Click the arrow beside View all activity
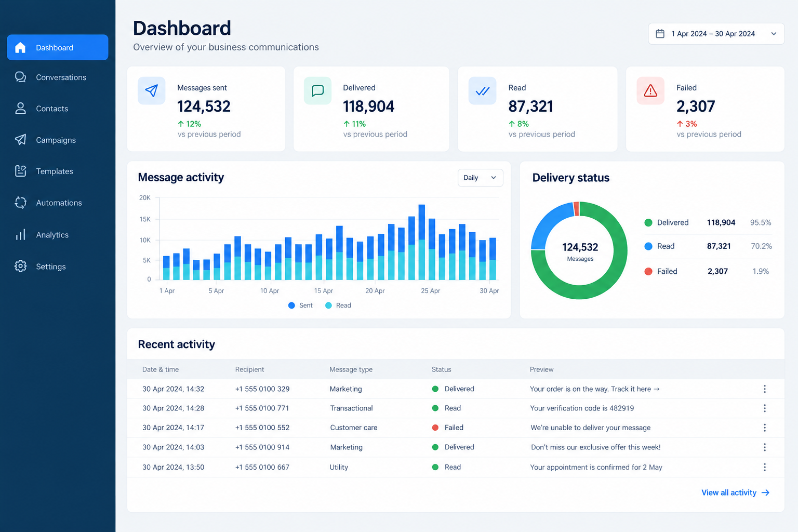This screenshot has width=798, height=532. coord(765,493)
